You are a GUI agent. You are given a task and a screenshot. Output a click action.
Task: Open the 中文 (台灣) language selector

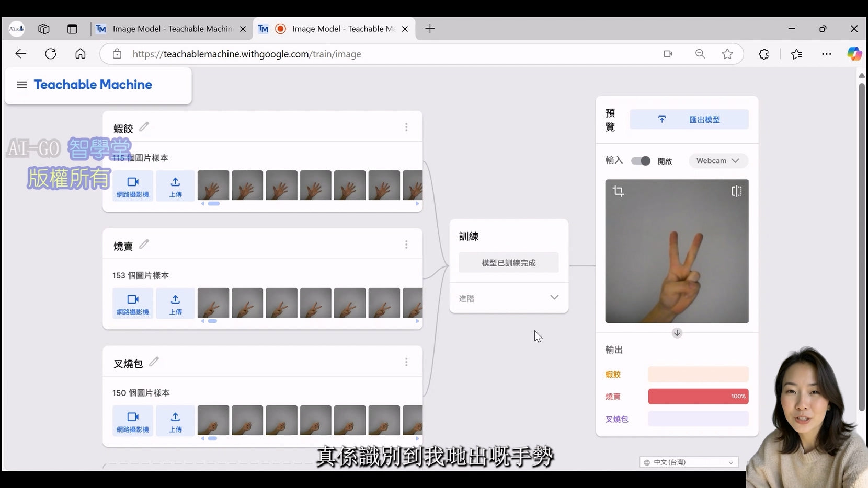pos(689,462)
